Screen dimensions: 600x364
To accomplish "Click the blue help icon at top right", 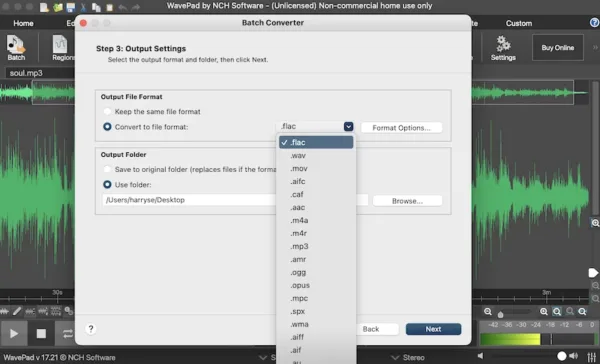I will (x=594, y=23).
